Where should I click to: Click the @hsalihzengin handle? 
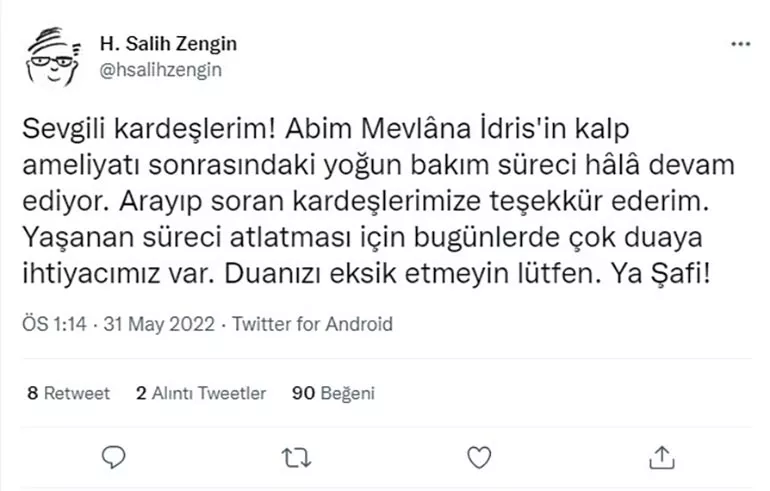160,69
